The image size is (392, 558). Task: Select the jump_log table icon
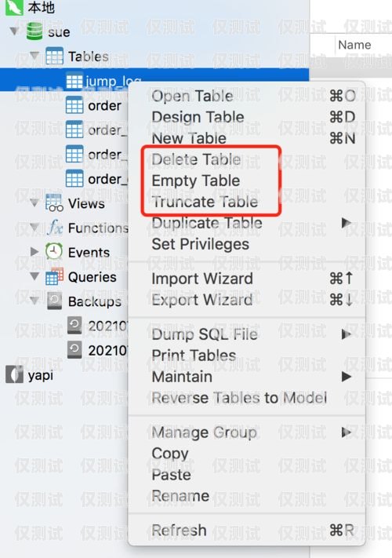[x=74, y=82]
